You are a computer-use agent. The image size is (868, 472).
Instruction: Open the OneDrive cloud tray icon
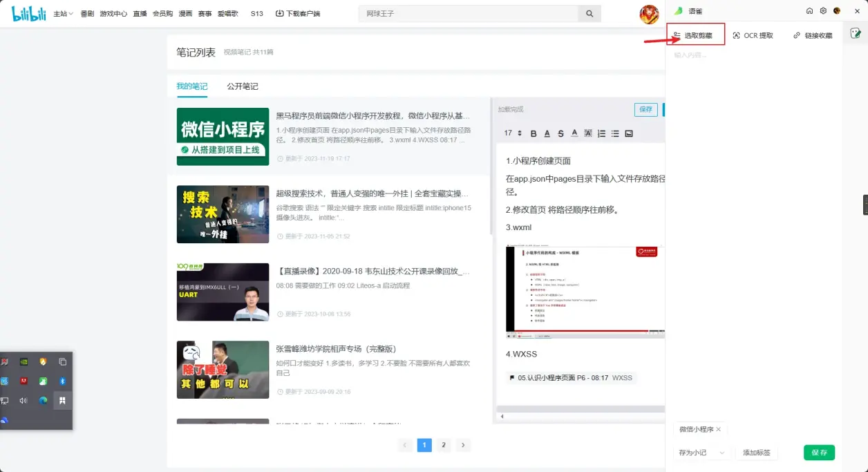4,420
